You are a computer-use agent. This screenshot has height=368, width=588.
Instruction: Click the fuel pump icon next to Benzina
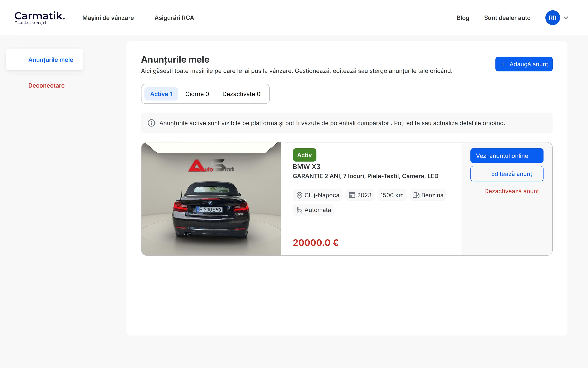point(416,195)
